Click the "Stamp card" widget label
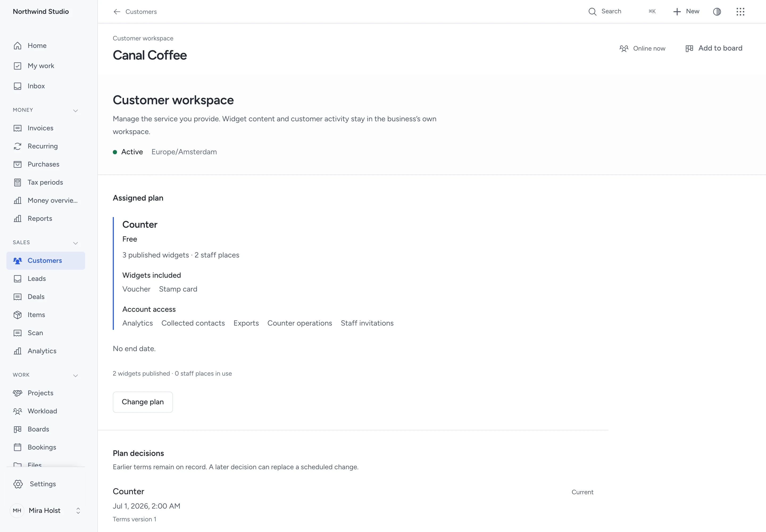 point(178,289)
